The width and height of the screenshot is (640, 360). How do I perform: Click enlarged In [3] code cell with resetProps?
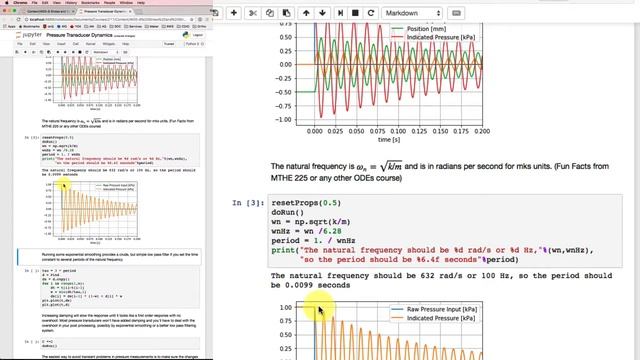445,231
